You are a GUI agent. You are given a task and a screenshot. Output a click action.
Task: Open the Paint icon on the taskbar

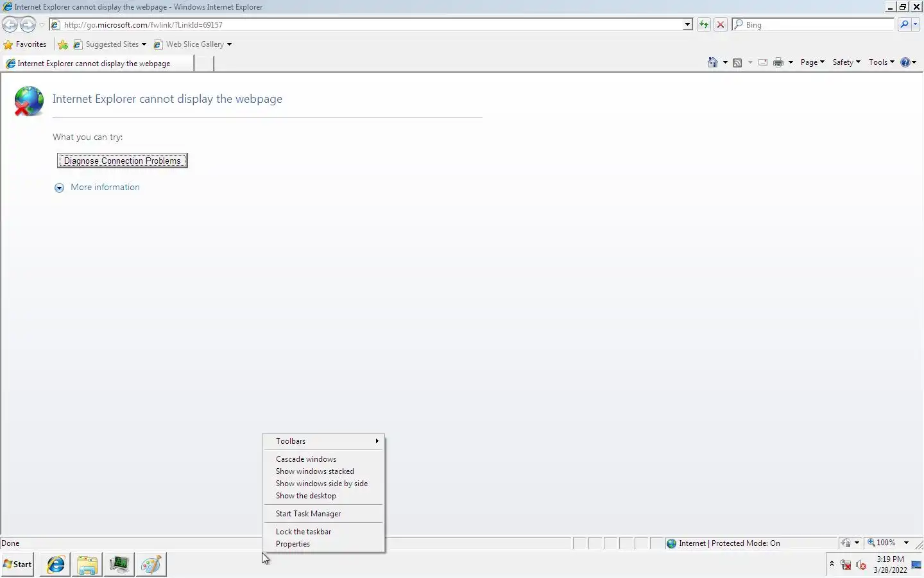pos(151,565)
